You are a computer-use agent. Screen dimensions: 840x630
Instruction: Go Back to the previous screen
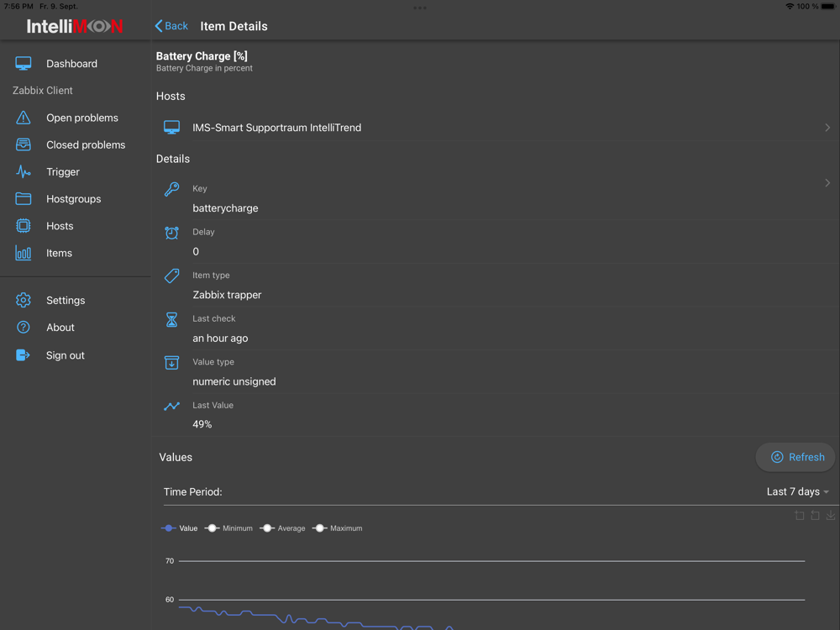pos(171,26)
